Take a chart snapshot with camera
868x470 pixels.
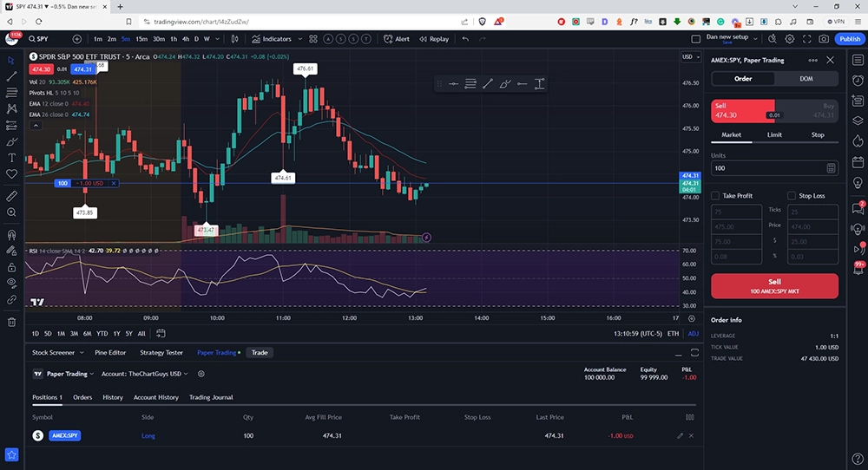[824, 39]
